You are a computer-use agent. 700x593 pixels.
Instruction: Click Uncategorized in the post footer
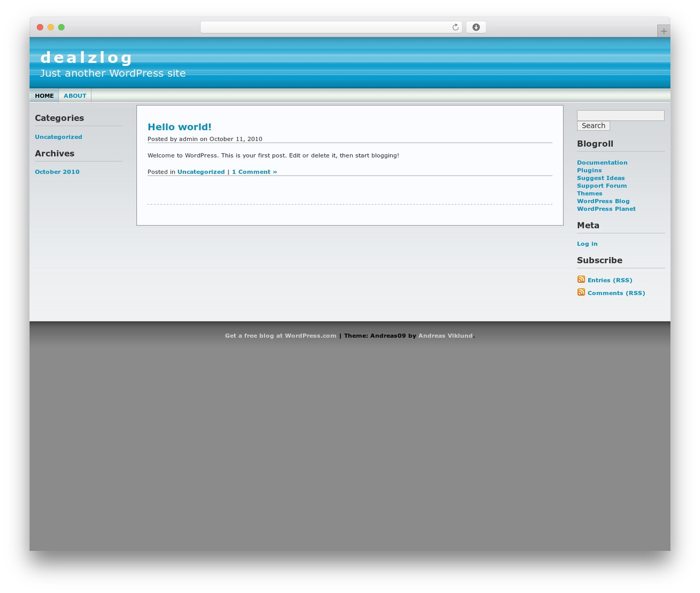[201, 172]
